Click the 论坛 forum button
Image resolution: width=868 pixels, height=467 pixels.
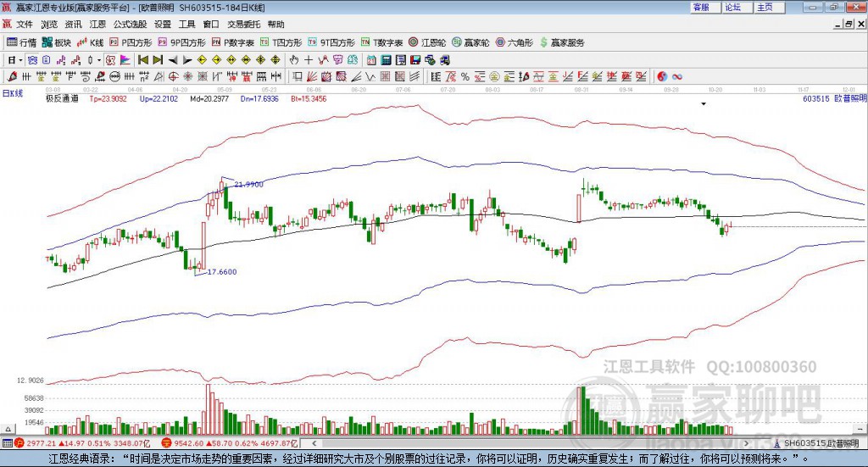coord(737,7)
